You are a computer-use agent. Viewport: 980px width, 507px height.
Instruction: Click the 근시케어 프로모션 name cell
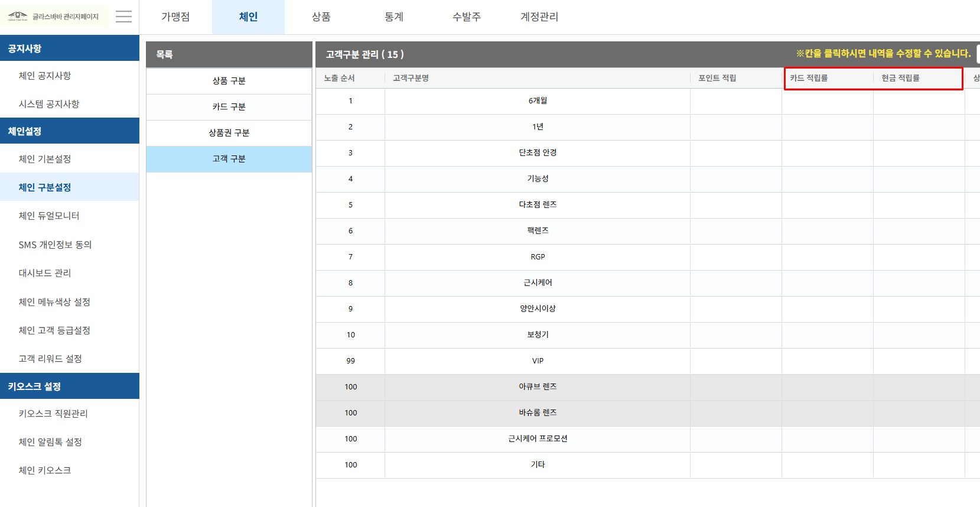point(538,439)
